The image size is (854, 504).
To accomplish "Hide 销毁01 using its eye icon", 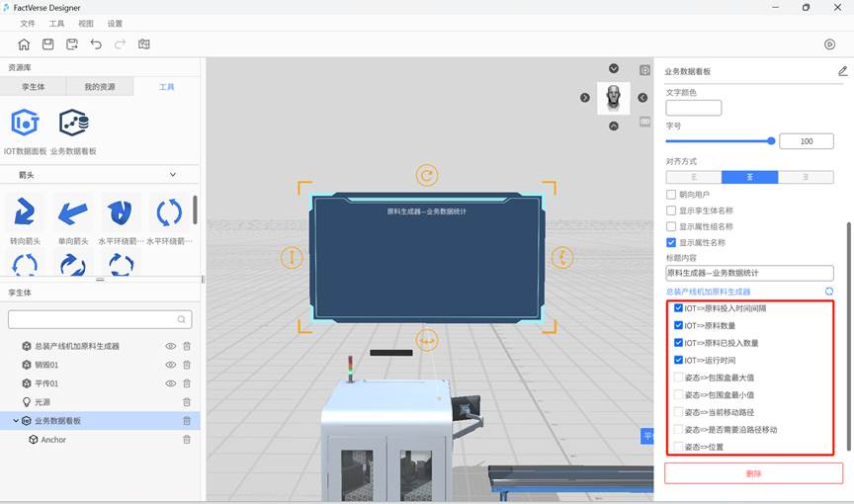I will coord(171,365).
